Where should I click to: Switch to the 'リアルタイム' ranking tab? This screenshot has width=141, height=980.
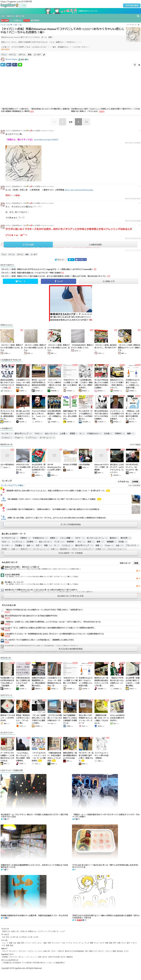(x=123, y=482)
